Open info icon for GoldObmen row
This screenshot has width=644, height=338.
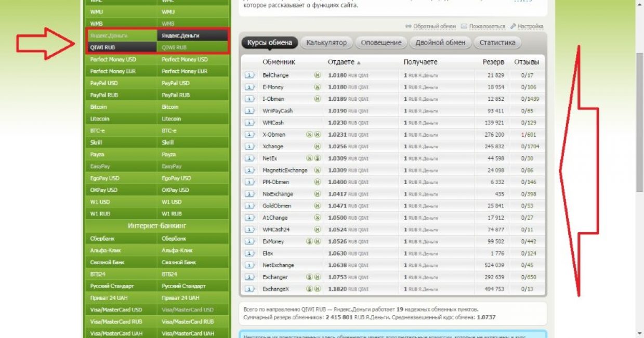(x=249, y=206)
